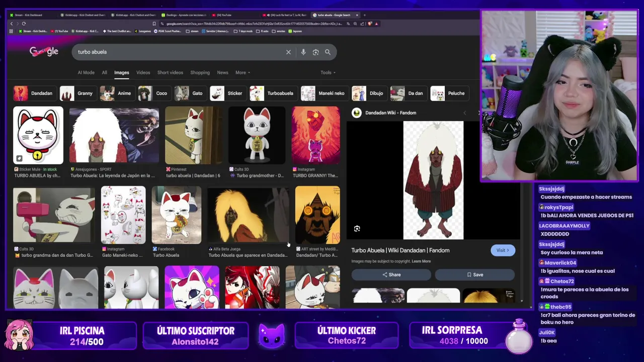Viewport: 644px width, 362px height.
Task: Open Instagram Gato Maneki-neko sticker sheet image
Action: pos(123,215)
